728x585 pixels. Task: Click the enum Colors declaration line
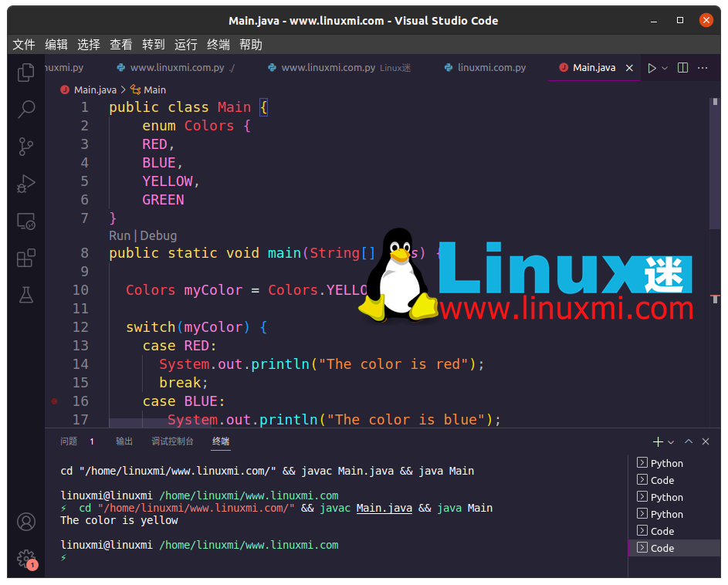196,126
